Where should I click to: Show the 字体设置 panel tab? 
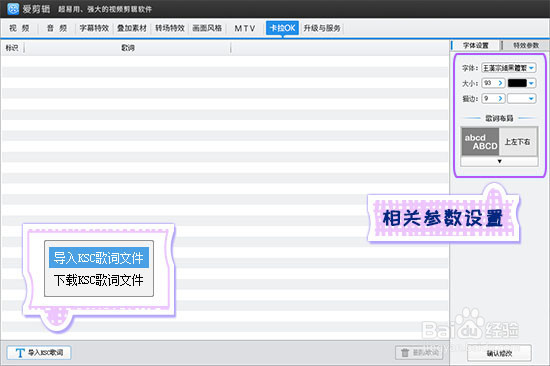pyautogui.click(x=476, y=45)
